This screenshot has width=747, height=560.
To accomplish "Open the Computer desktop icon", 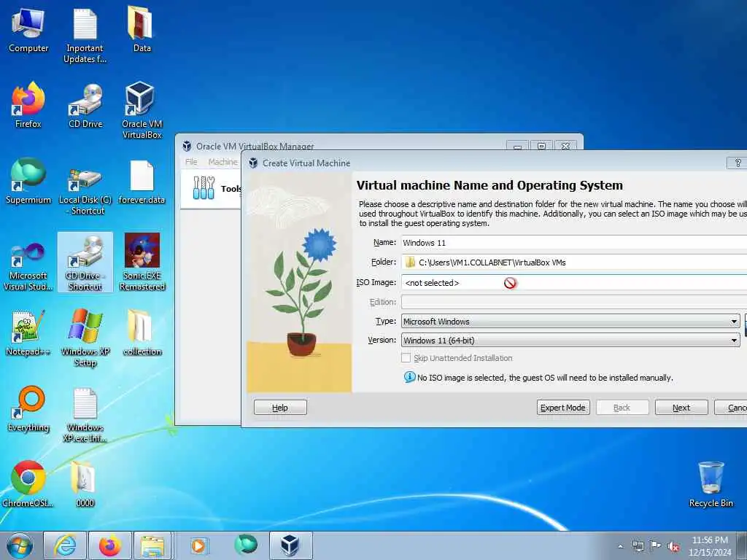I will pos(28,29).
